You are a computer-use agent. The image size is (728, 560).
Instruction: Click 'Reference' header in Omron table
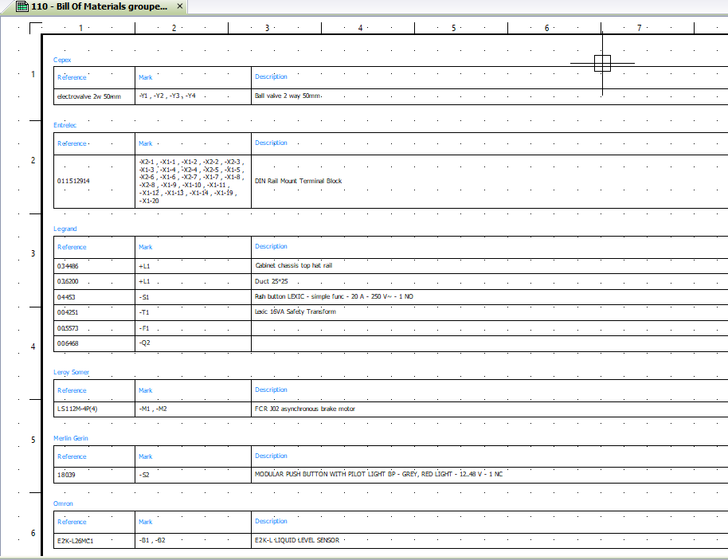point(72,522)
